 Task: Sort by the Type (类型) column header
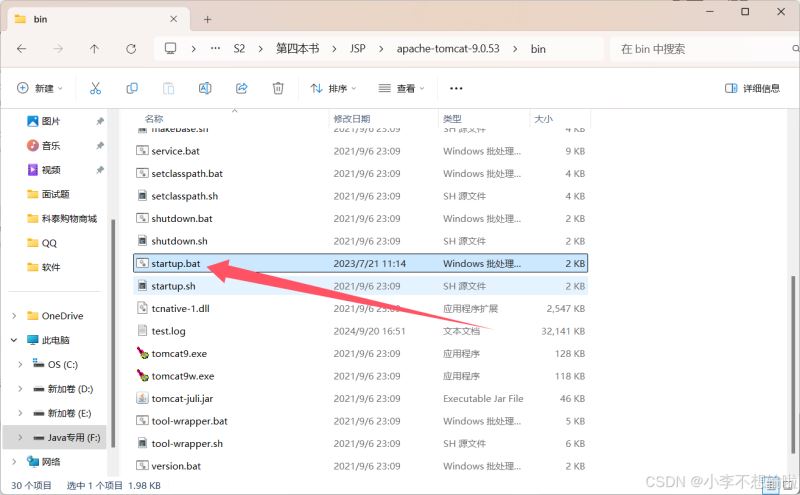click(452, 119)
